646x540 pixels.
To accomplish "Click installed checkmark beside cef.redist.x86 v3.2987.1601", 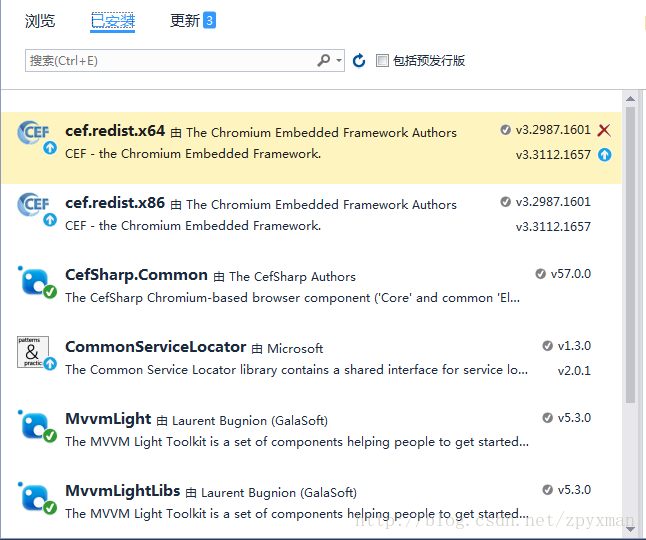I will point(505,202).
